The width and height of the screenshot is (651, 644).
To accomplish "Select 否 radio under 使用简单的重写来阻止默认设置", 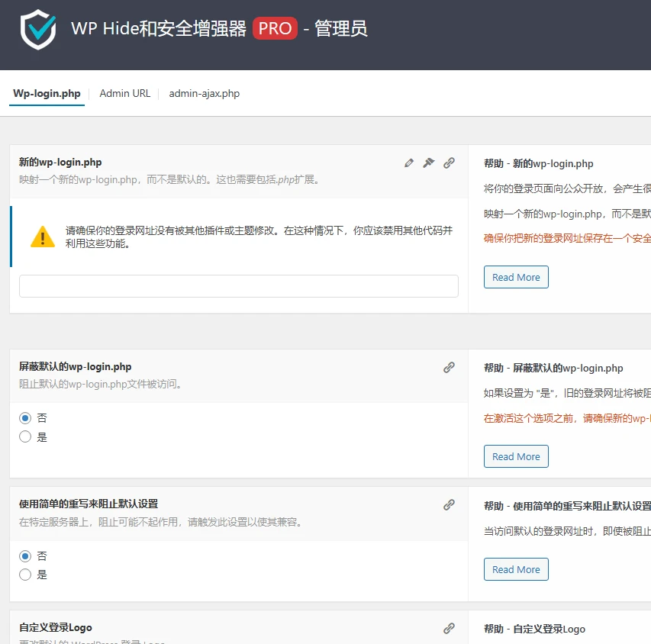I will pyautogui.click(x=24, y=555).
